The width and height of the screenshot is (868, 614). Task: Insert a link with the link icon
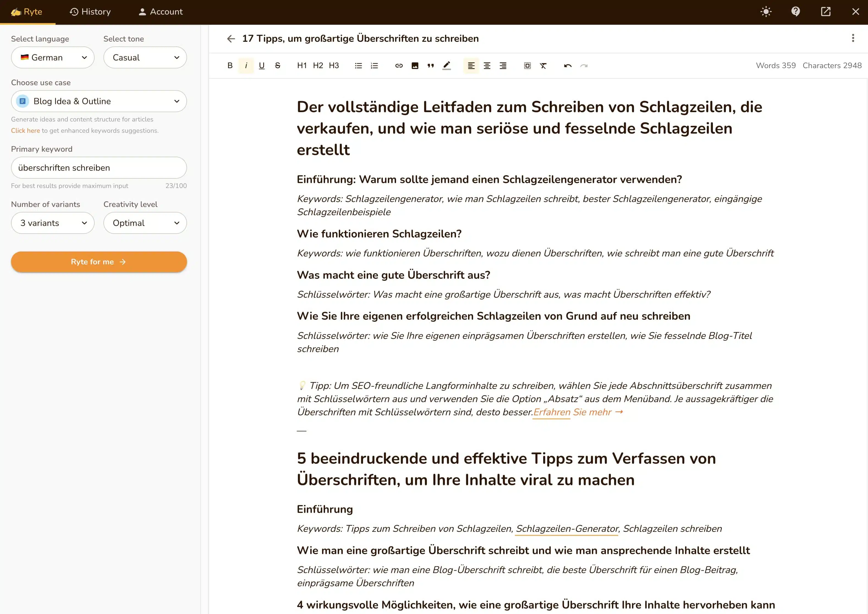[399, 65]
